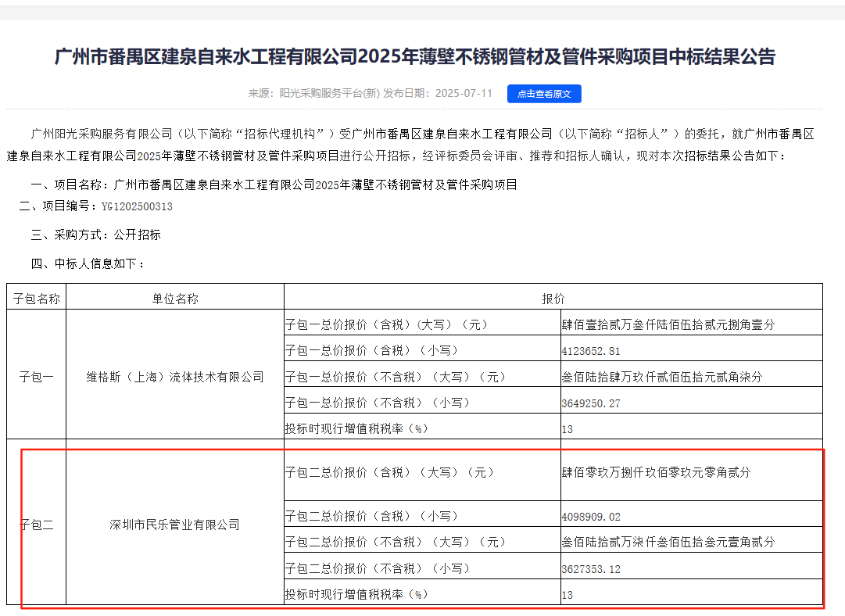This screenshot has width=845, height=616.
Task: Click the 一、项目名称 line
Action: pyautogui.click(x=274, y=184)
